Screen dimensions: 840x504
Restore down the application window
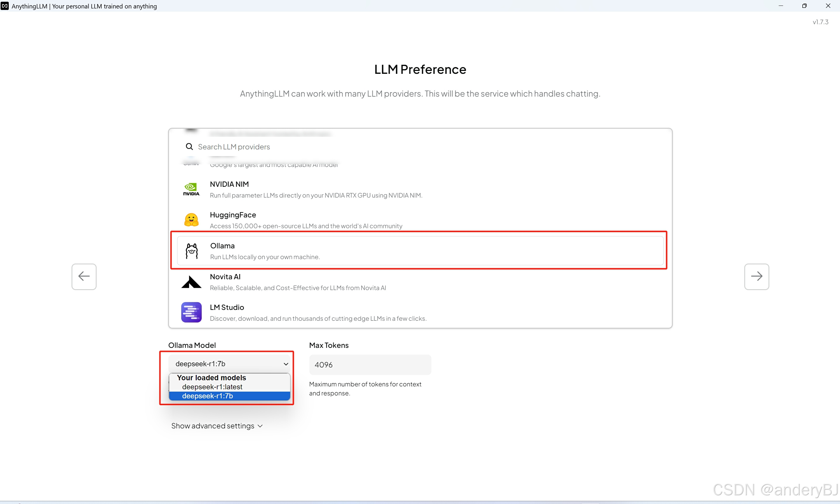pos(804,6)
